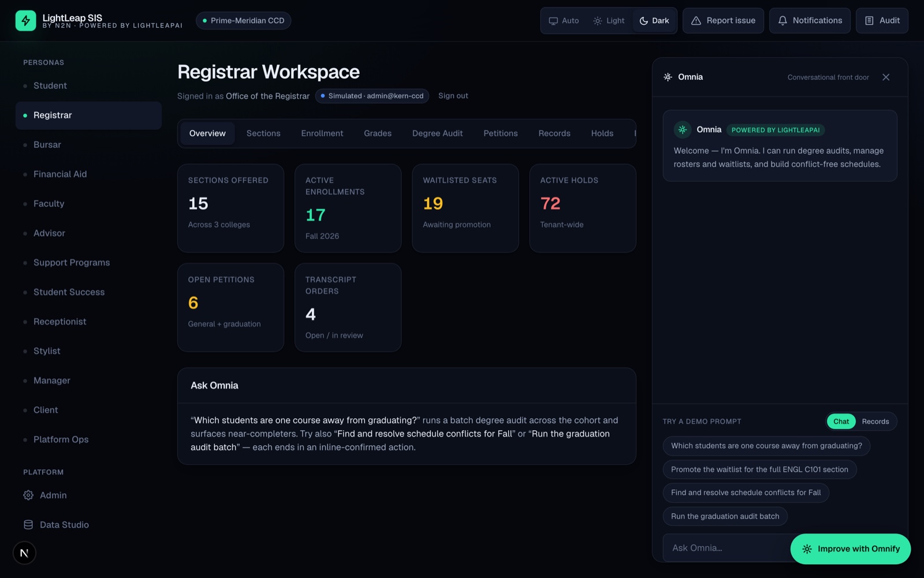Screen dimensions: 924x578
Task: Open the Transcript Orders card
Action: 348,308
